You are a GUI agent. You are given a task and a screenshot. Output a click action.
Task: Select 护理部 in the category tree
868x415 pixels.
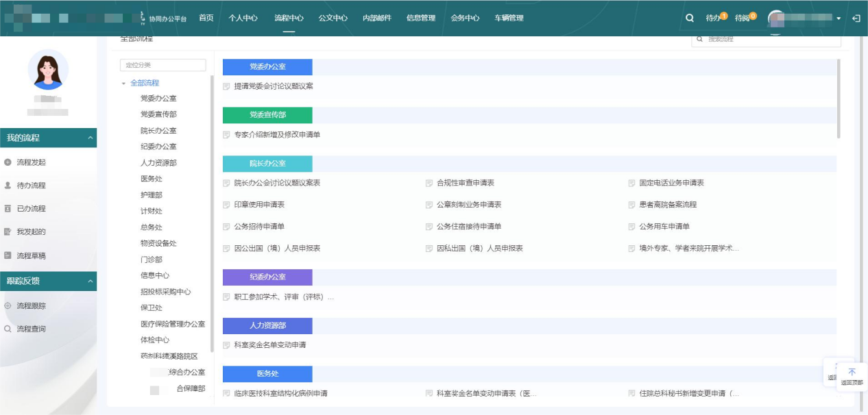pyautogui.click(x=152, y=195)
